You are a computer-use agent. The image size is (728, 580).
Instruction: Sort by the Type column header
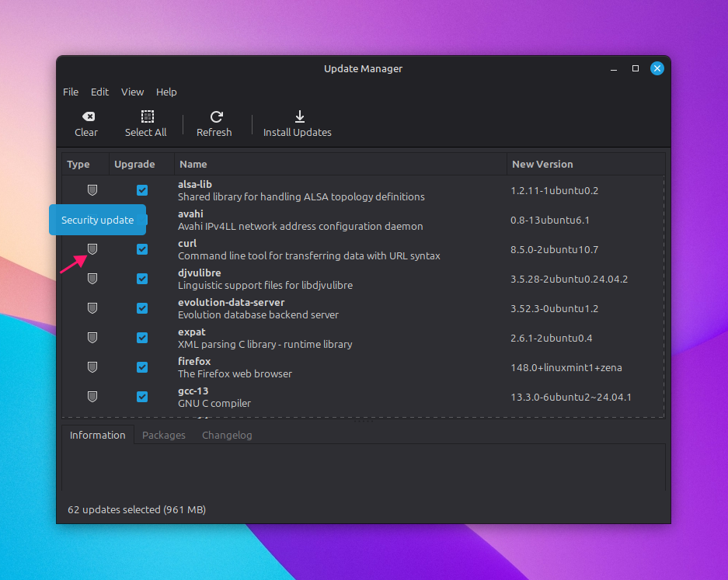(85, 165)
